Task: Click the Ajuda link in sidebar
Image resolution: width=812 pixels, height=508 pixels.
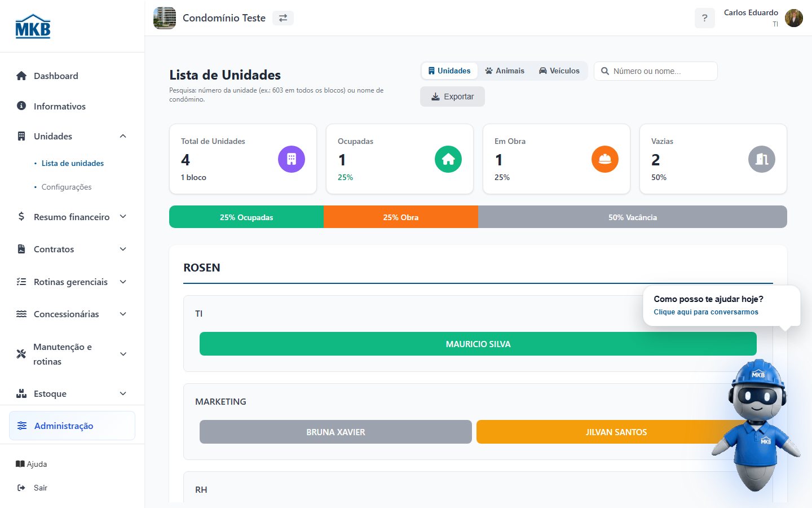Action: (32, 464)
